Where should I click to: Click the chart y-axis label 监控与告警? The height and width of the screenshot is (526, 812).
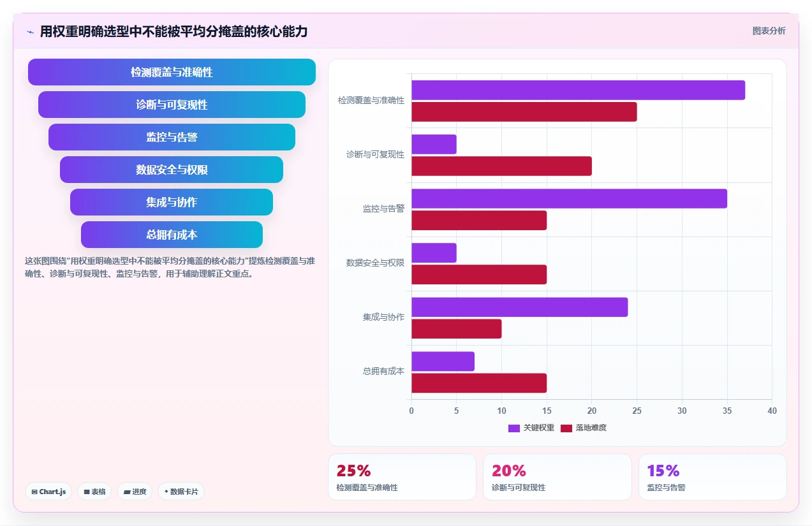point(383,209)
